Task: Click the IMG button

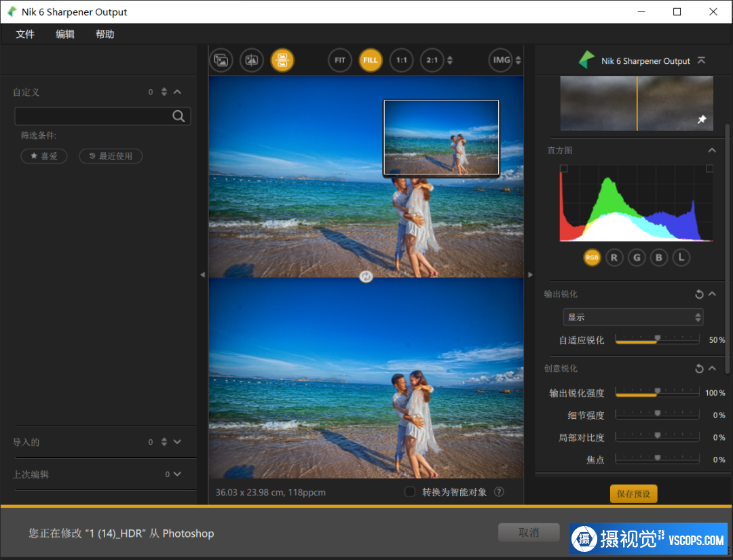Action: [501, 60]
